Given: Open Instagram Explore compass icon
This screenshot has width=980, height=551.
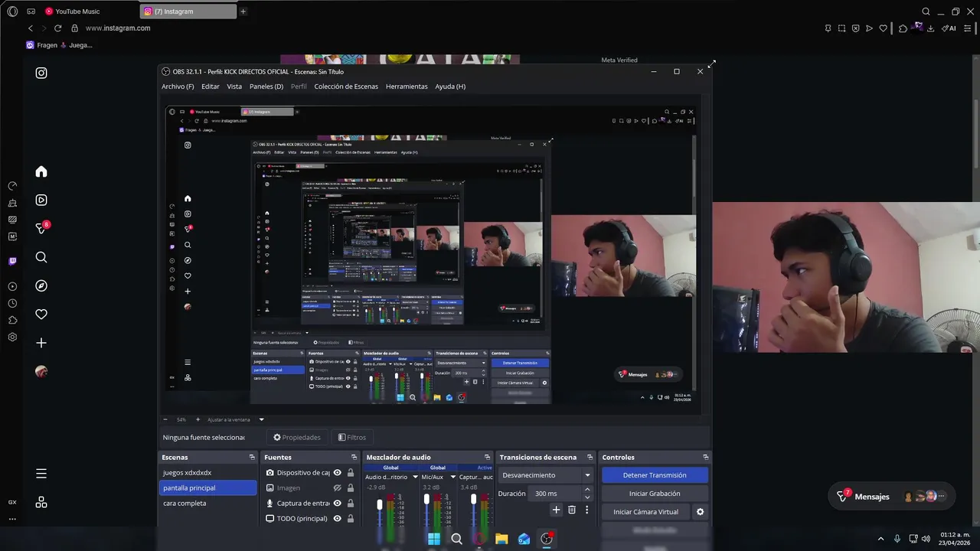Looking at the screenshot, I should (x=41, y=285).
